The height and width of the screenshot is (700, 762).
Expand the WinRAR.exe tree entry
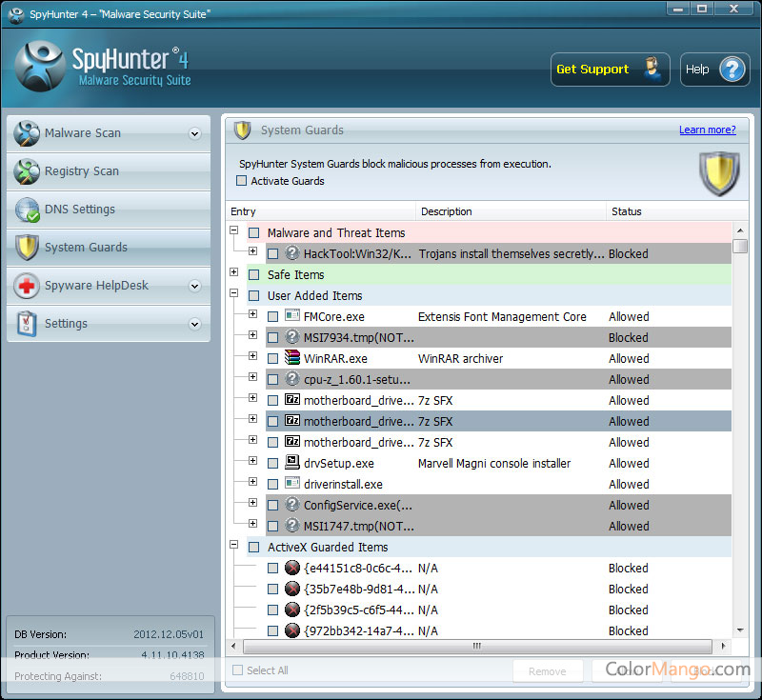252,355
